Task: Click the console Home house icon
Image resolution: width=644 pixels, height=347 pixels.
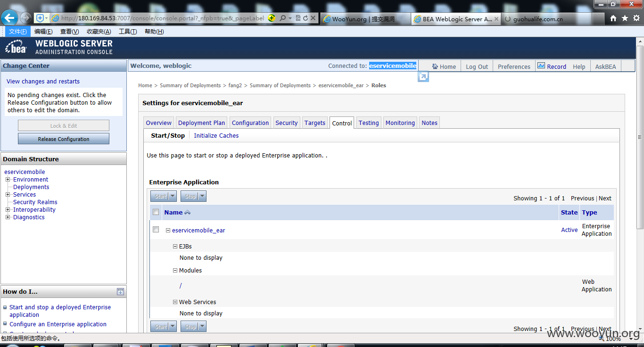Action: (435, 66)
